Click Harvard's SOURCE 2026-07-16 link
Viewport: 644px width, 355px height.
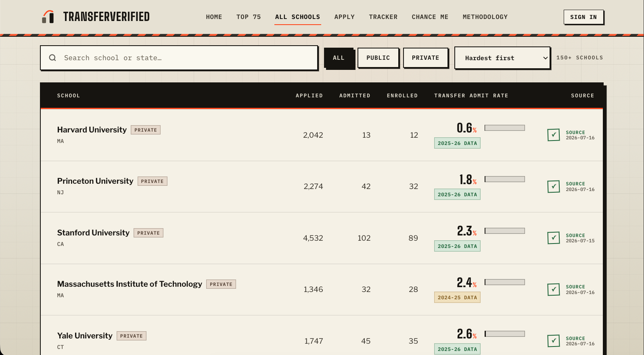click(580, 135)
